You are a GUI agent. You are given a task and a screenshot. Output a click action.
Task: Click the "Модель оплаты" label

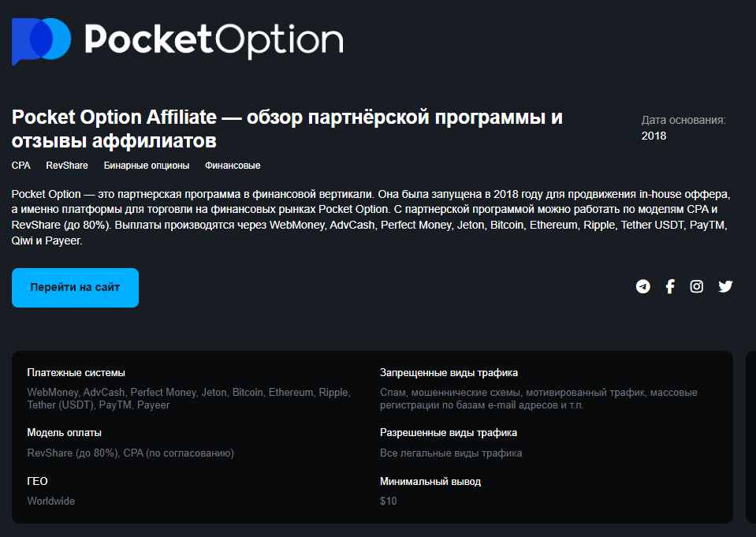[x=64, y=433]
